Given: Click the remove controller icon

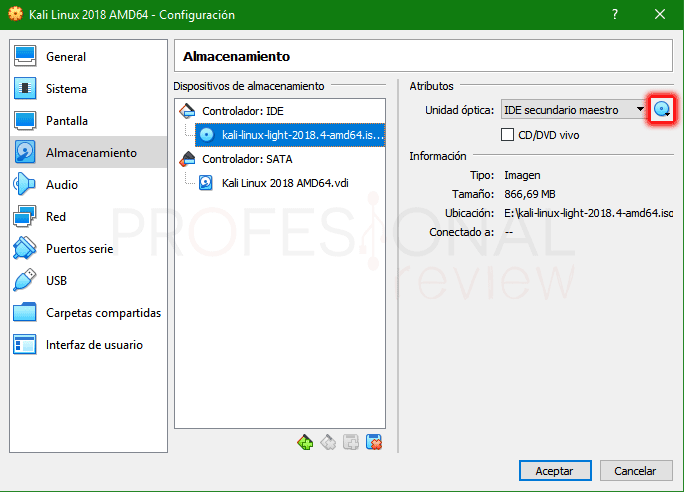Looking at the screenshot, I should (x=328, y=443).
